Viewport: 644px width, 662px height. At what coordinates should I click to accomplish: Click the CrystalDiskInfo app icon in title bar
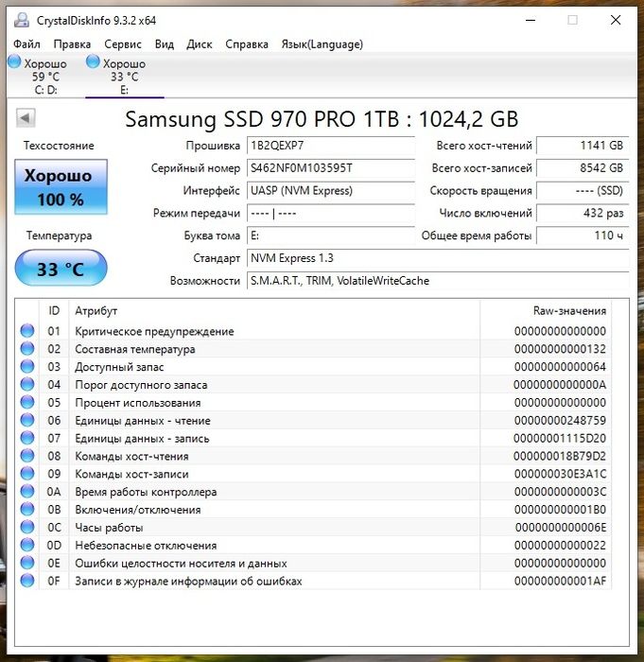point(22,20)
